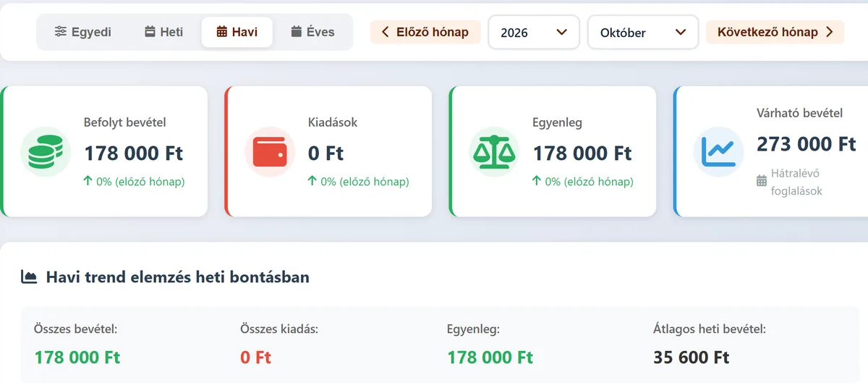Click 0% (előző hónap) in Kiadások card
Viewport: 868px width, 388px height.
click(365, 182)
